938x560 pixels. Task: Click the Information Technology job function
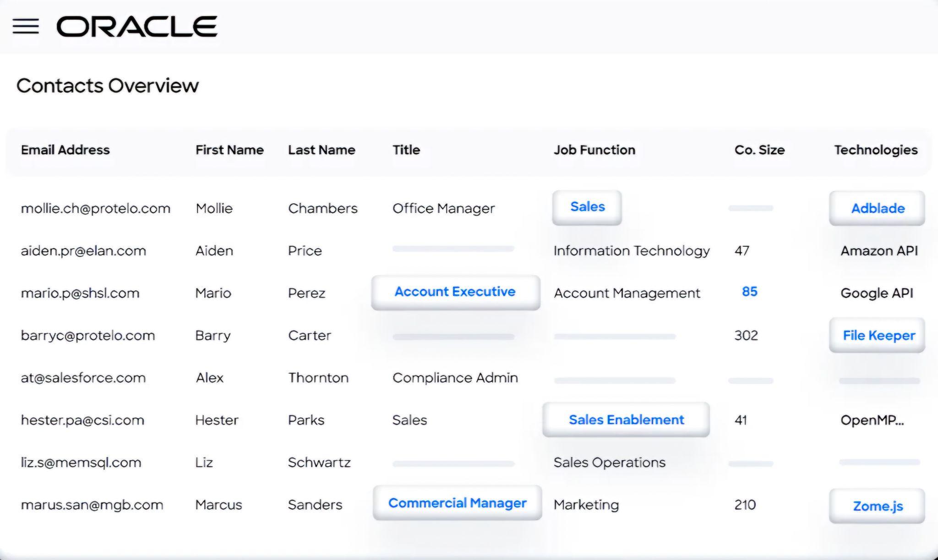(632, 251)
